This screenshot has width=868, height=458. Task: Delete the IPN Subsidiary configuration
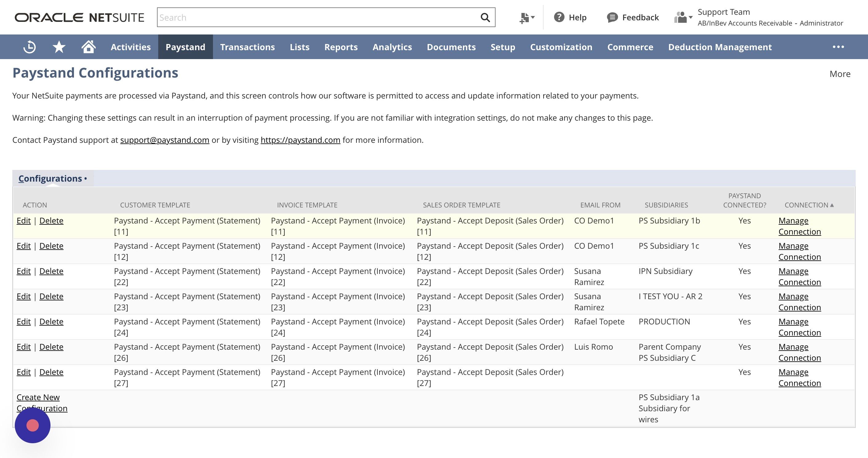(51, 271)
